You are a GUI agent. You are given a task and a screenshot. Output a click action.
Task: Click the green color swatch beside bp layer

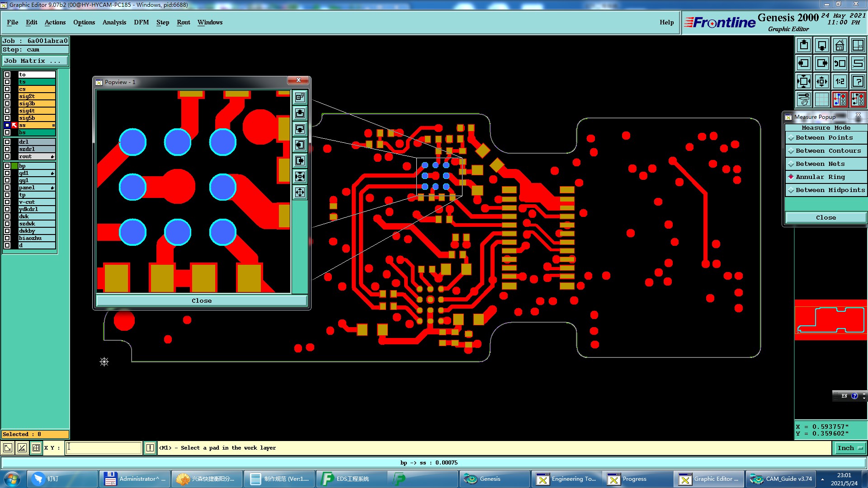[14, 166]
